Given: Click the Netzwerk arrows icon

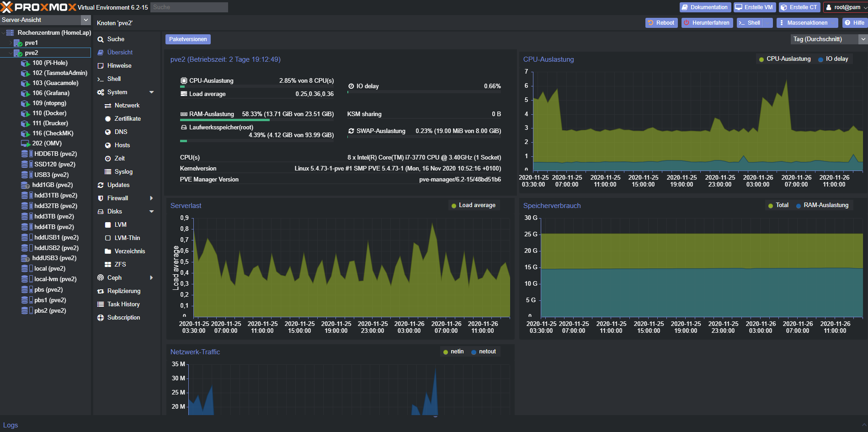Looking at the screenshot, I should click(x=108, y=106).
